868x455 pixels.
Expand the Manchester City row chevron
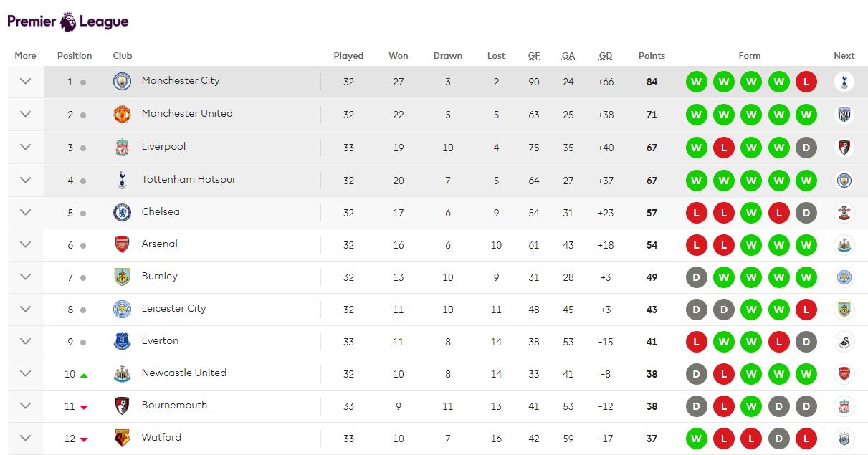(x=25, y=82)
